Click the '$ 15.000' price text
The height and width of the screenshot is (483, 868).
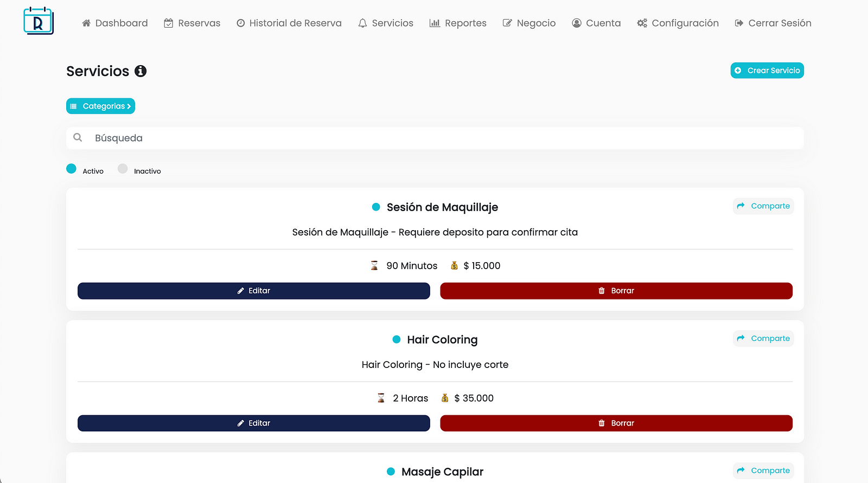pyautogui.click(x=482, y=265)
